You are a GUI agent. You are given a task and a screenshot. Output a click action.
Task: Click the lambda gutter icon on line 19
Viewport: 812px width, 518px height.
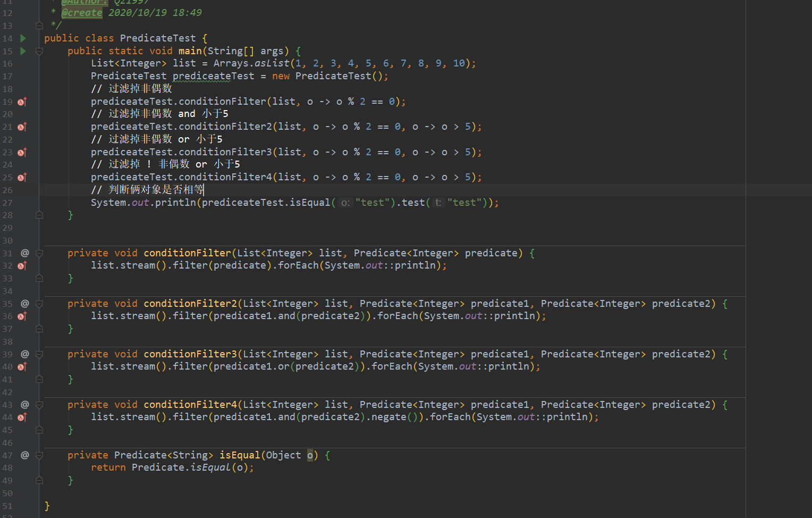pos(22,102)
